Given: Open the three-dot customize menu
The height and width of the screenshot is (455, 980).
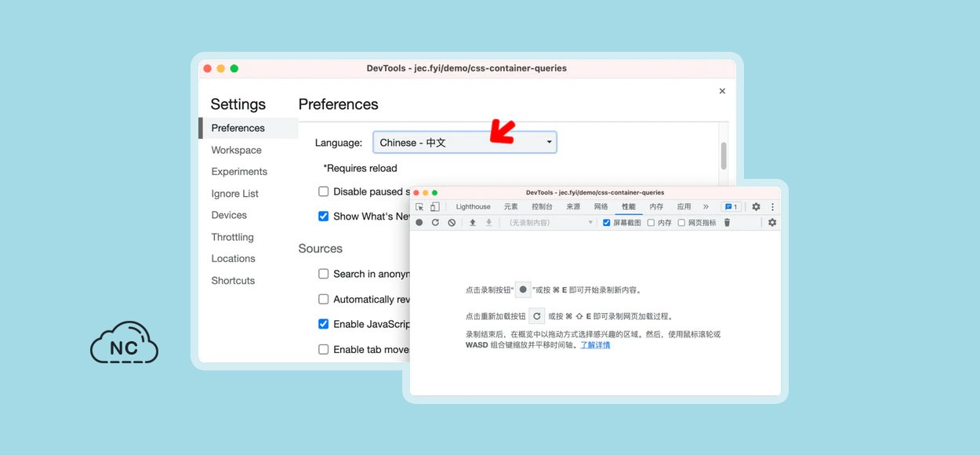Looking at the screenshot, I should tap(772, 207).
